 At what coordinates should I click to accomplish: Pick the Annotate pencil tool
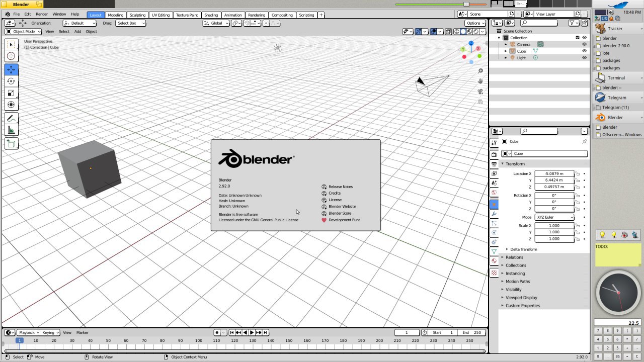(x=11, y=118)
